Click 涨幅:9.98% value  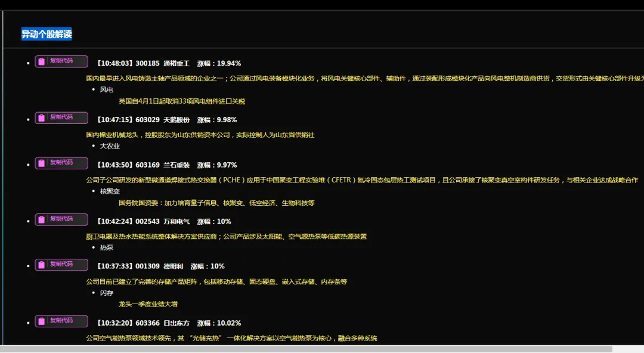click(217, 120)
